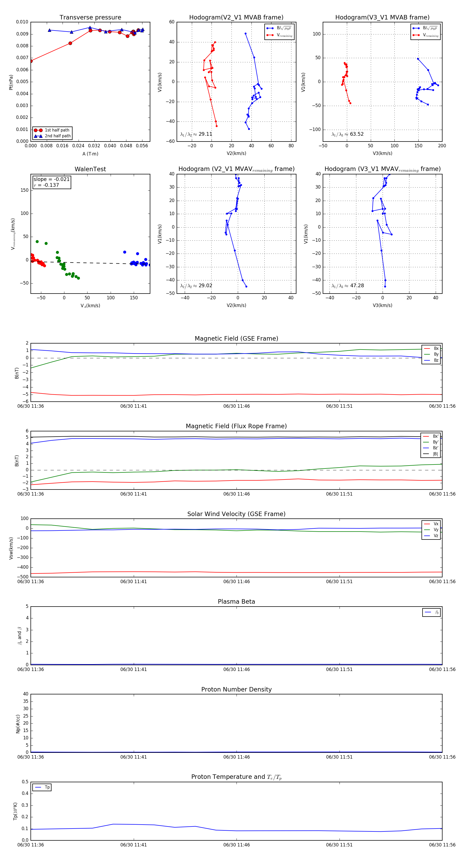Select Magnetic Field (Flux Rope Frame) title
Image resolution: width=473 pixels, height=868 pixels.
[236, 426]
